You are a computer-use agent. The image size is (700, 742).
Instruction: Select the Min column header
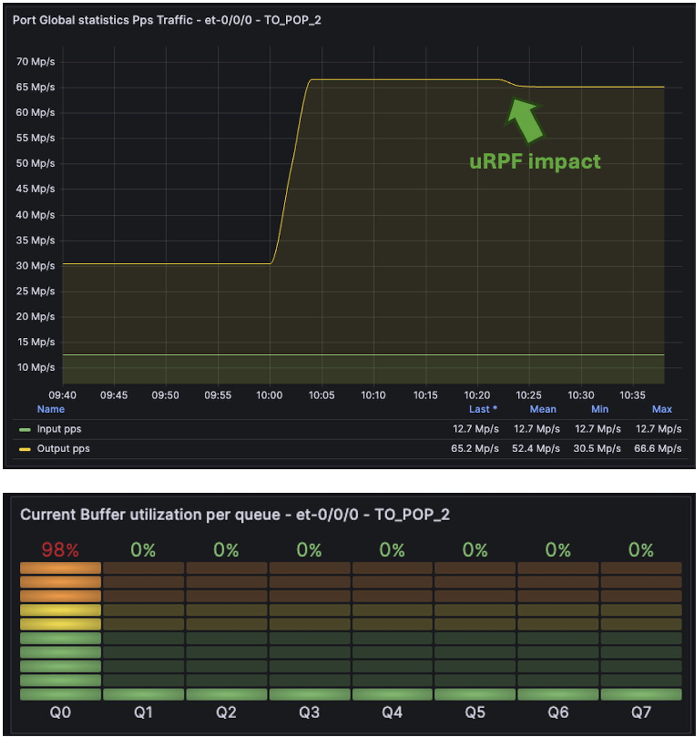(x=600, y=409)
